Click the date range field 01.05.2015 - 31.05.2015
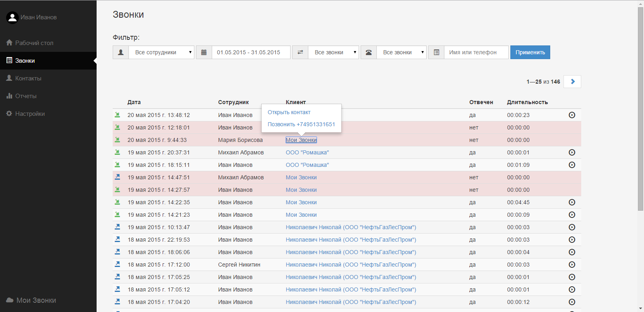Viewport: 644px width, 312px height. click(x=251, y=52)
